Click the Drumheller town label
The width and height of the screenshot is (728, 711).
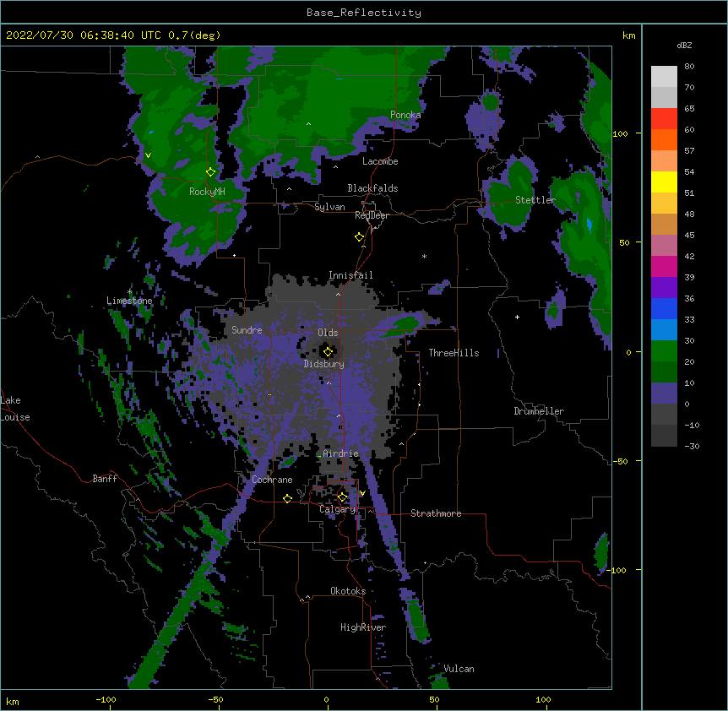coord(539,411)
